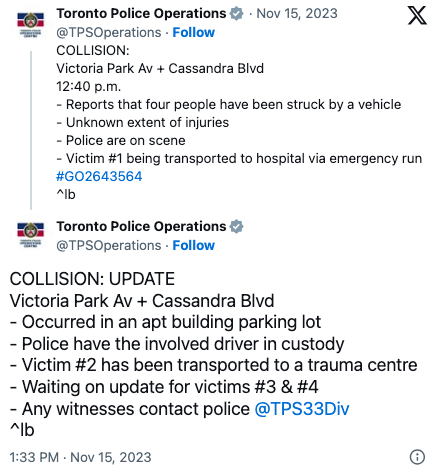Click the 1:33 PM · Nov 15, 2023 timestamp
Image resolution: width=441 pixels, height=469 pixels.
pyautogui.click(x=80, y=457)
